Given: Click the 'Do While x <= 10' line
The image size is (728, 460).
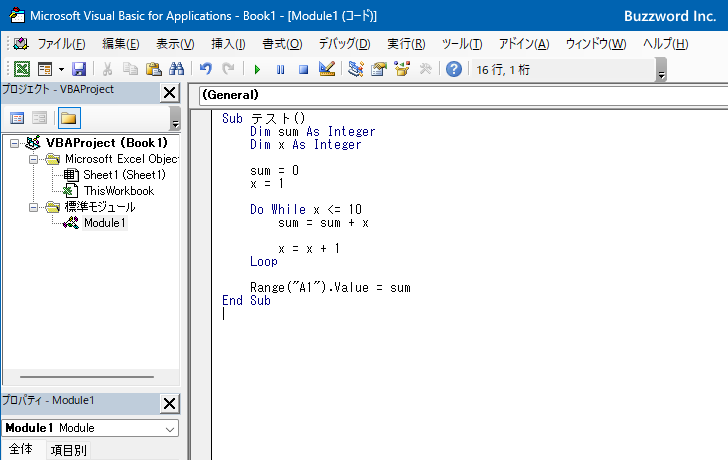Looking at the screenshot, I should pos(306,209).
